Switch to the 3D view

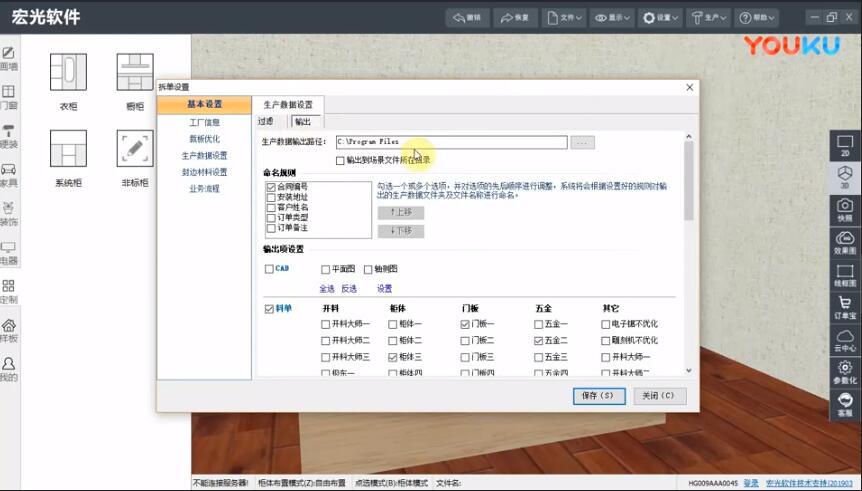click(844, 178)
